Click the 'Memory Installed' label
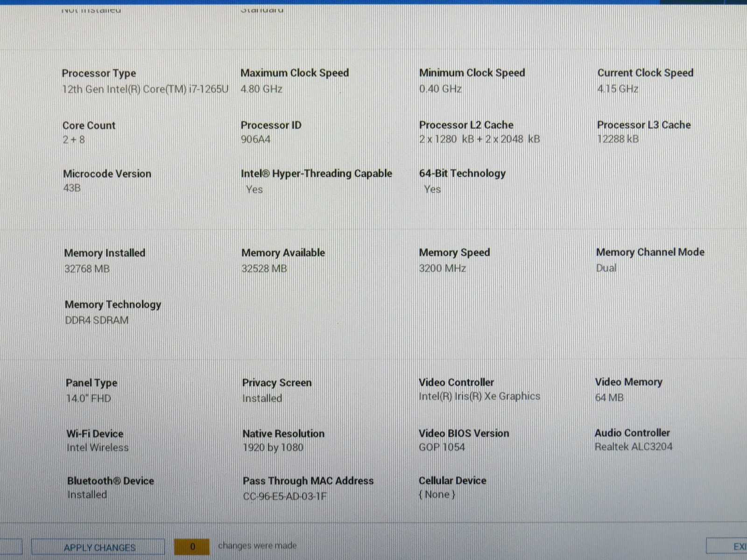Screen dimensions: 747x560 tap(105, 253)
